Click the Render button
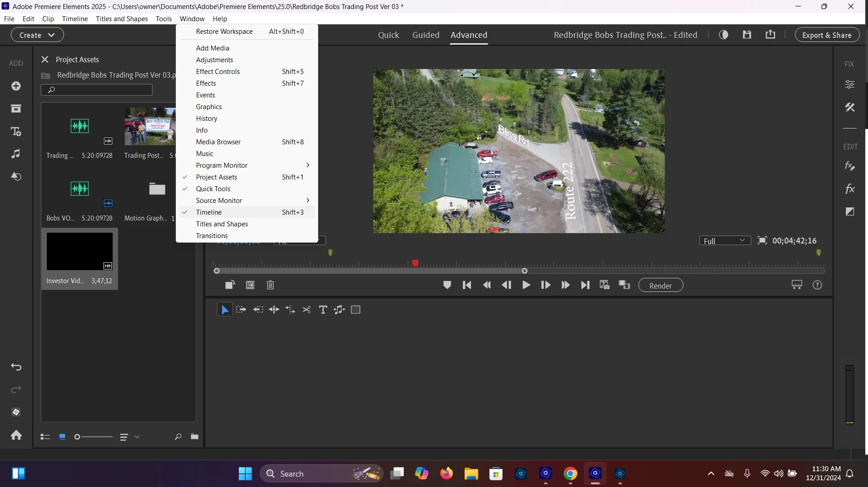The height and width of the screenshot is (487, 868). pos(660,285)
